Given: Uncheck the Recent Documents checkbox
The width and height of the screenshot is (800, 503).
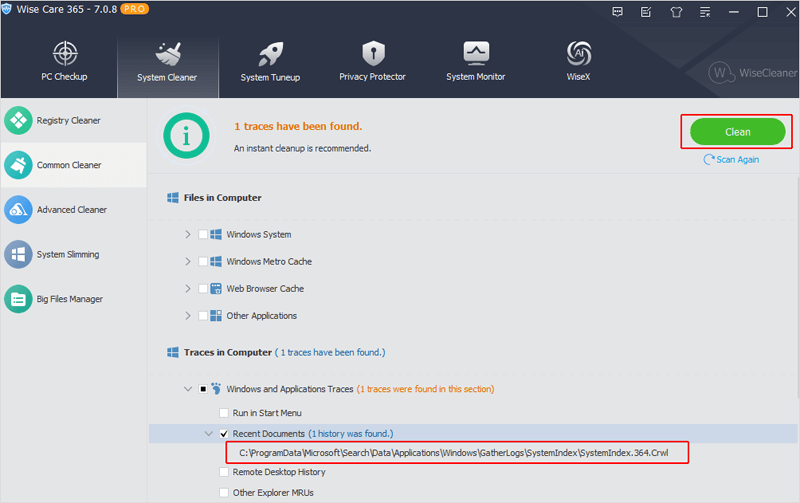Looking at the screenshot, I should (x=224, y=434).
